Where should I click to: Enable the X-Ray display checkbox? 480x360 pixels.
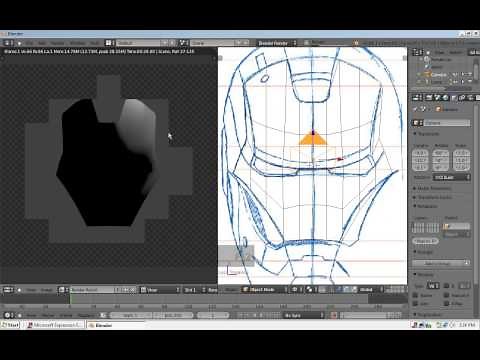coord(447,304)
